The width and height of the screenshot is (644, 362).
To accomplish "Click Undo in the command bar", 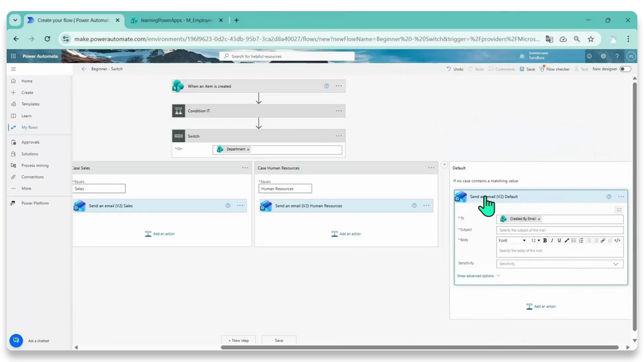I will click(x=455, y=69).
